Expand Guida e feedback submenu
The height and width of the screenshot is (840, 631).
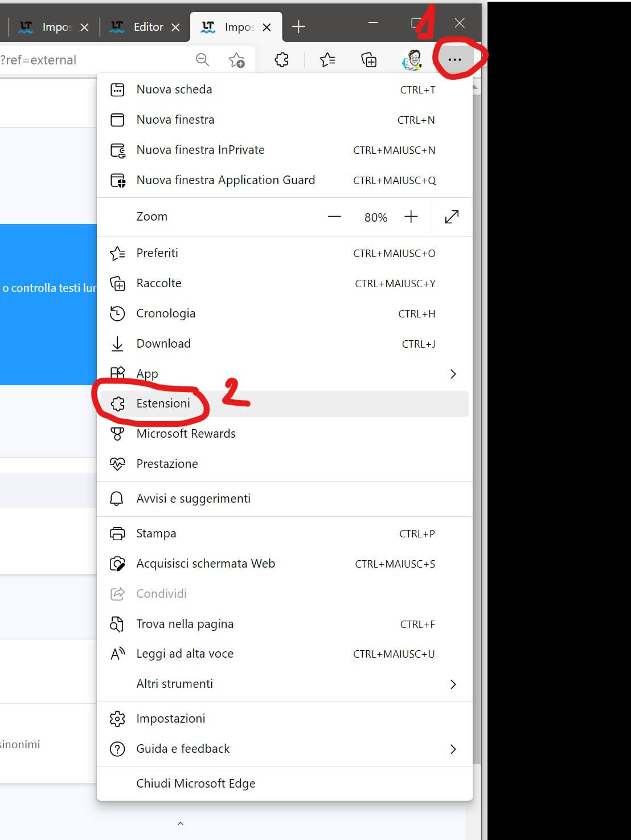point(453,749)
